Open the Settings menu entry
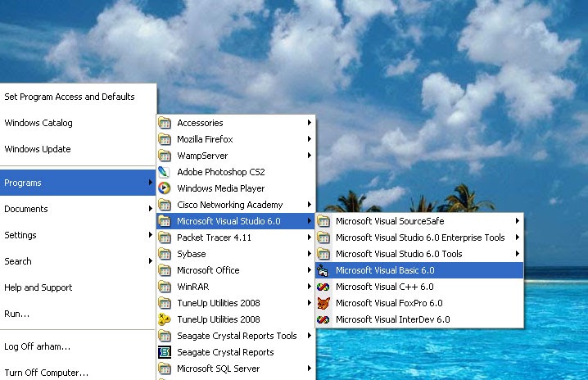The width and height of the screenshot is (588, 380). [78, 235]
